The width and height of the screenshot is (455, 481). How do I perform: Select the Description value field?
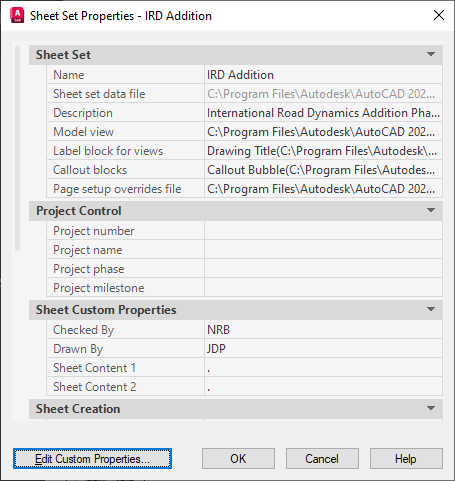click(x=323, y=113)
